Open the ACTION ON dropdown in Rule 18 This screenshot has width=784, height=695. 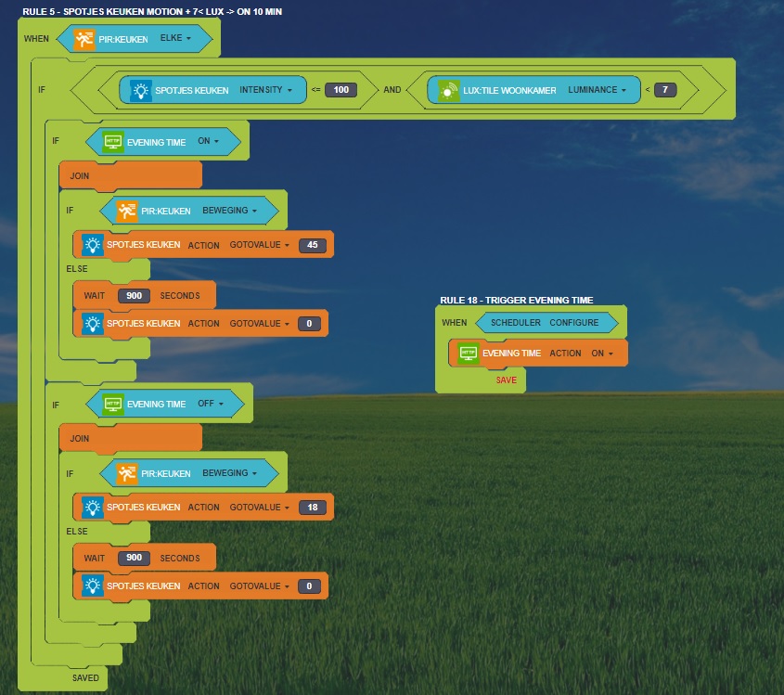click(603, 354)
